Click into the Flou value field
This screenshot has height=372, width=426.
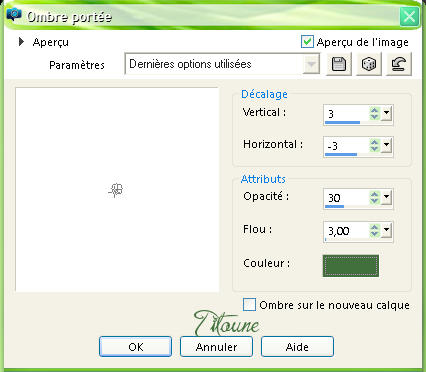click(x=347, y=231)
